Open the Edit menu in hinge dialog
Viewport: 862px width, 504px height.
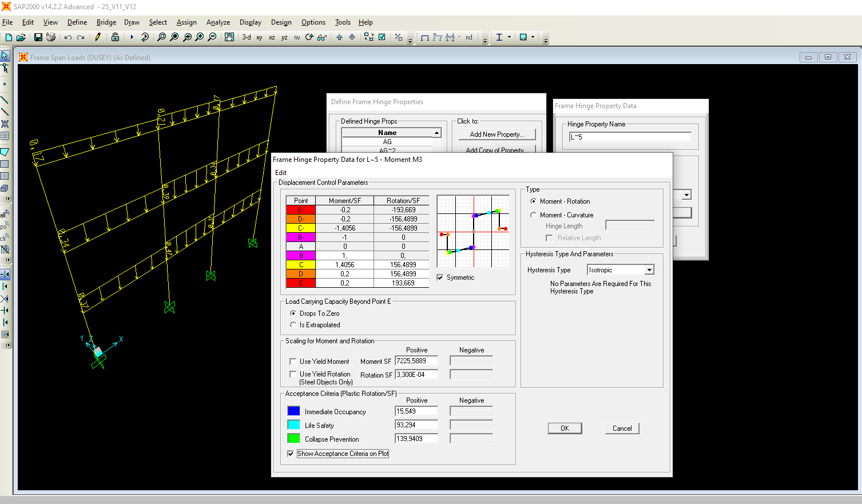tap(281, 172)
